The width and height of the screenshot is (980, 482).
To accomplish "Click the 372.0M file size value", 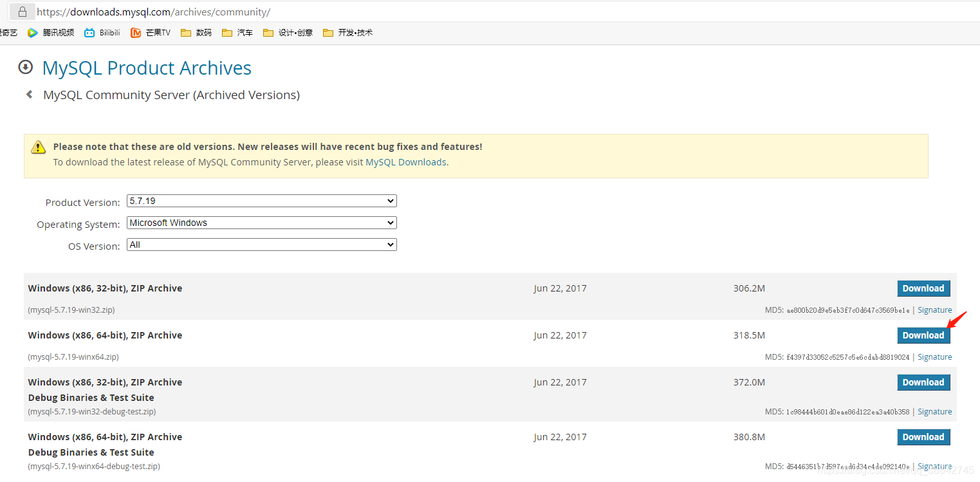I will [x=749, y=382].
